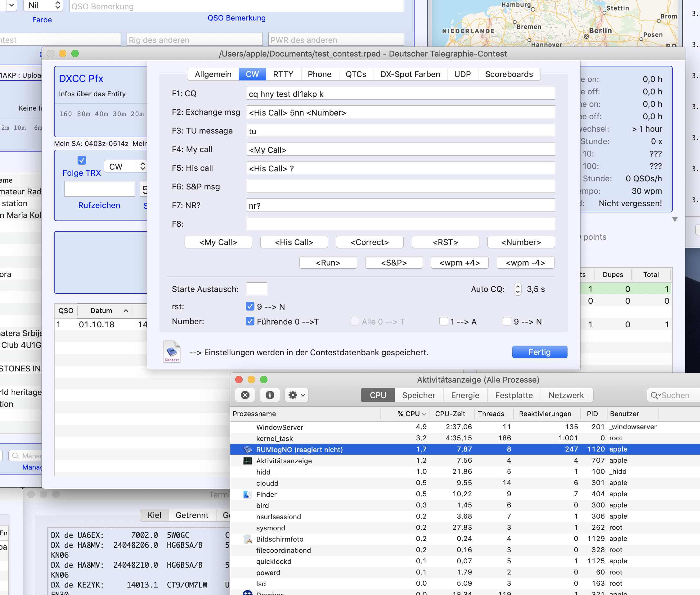Open the gear action menu
700x595 pixels.
tap(297, 395)
